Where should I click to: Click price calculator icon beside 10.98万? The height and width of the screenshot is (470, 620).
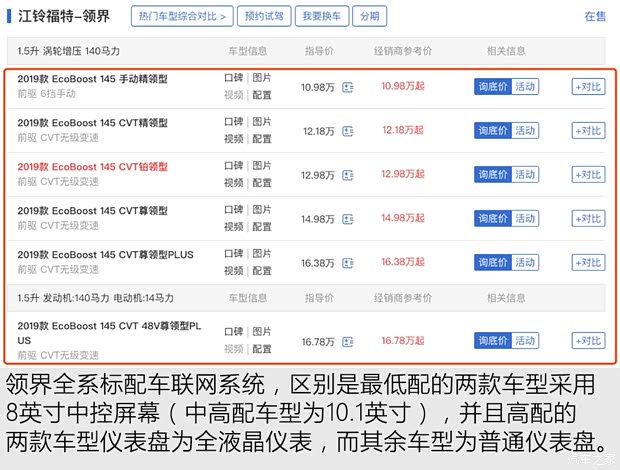[348, 87]
